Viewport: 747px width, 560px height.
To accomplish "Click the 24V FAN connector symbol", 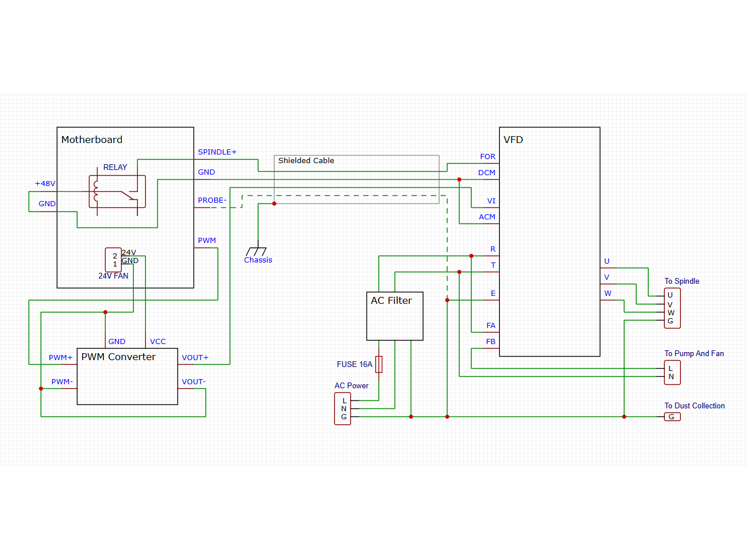I will [x=113, y=260].
